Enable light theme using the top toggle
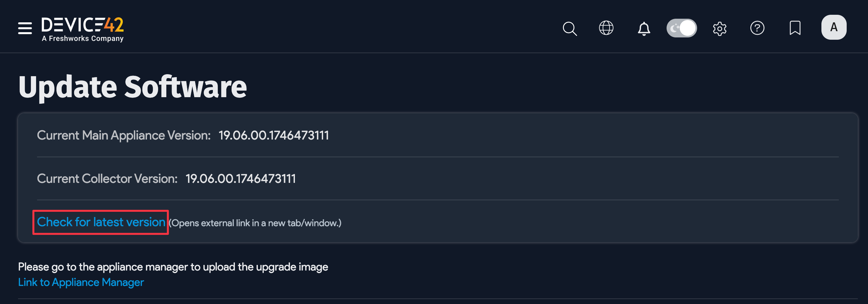868x304 pixels. tap(682, 28)
